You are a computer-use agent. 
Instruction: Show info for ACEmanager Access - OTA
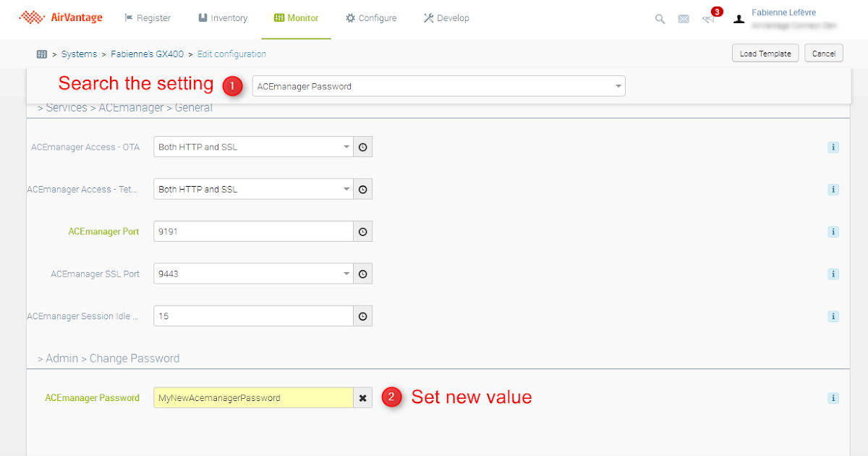pyautogui.click(x=833, y=147)
